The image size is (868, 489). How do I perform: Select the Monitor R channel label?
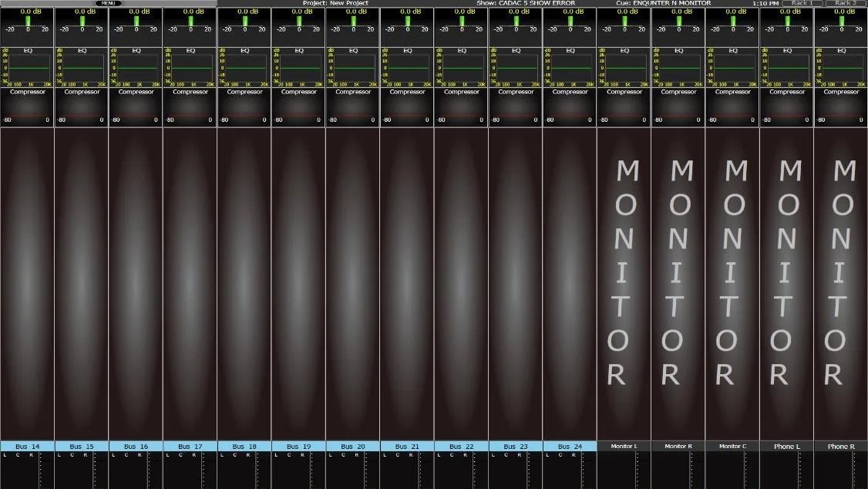click(x=678, y=446)
